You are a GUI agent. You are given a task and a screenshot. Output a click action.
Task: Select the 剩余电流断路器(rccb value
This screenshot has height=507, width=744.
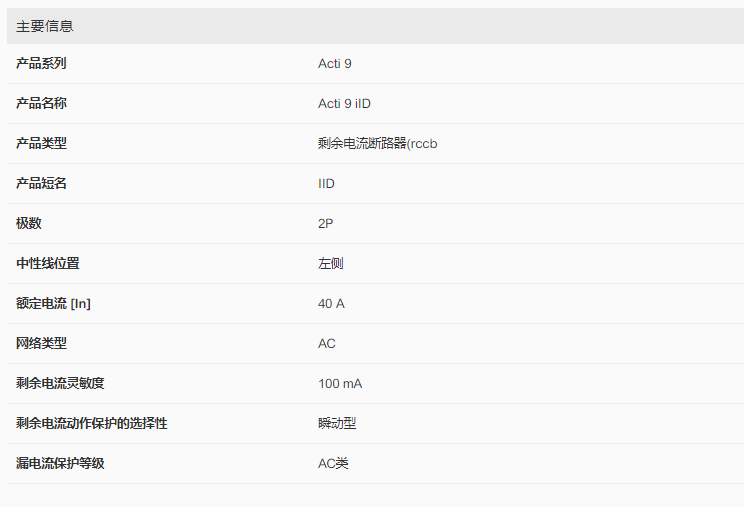(x=377, y=144)
